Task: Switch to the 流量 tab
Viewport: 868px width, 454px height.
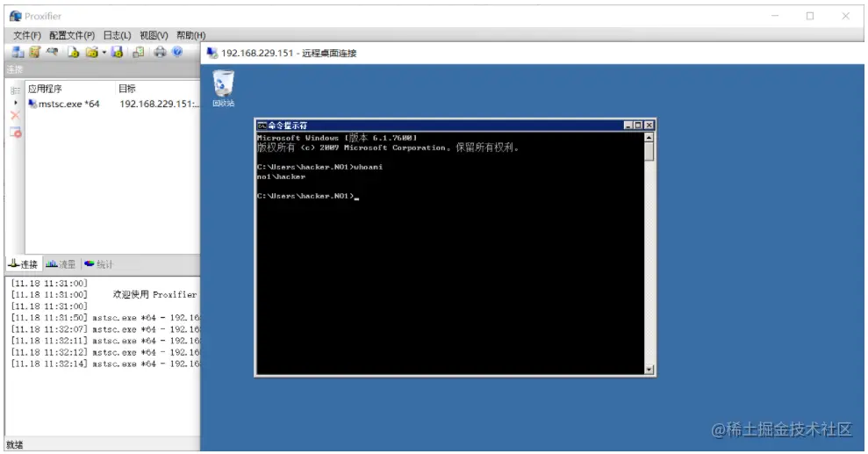Action: point(61,264)
